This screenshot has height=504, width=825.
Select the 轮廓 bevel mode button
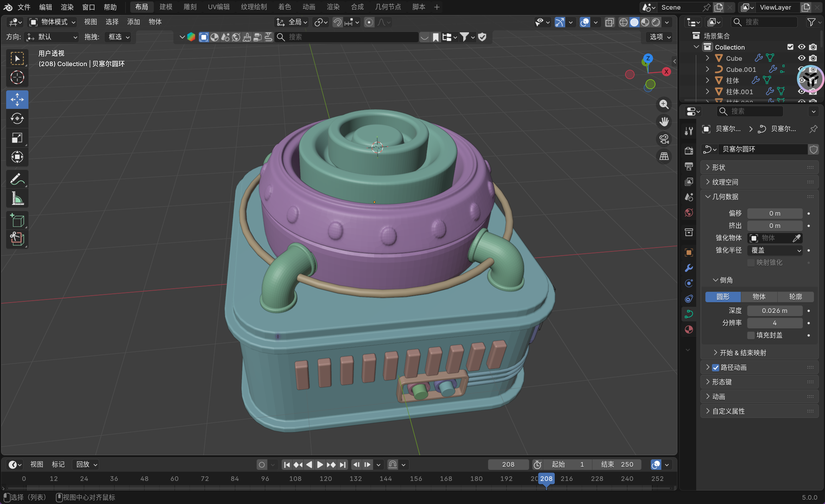tap(795, 297)
